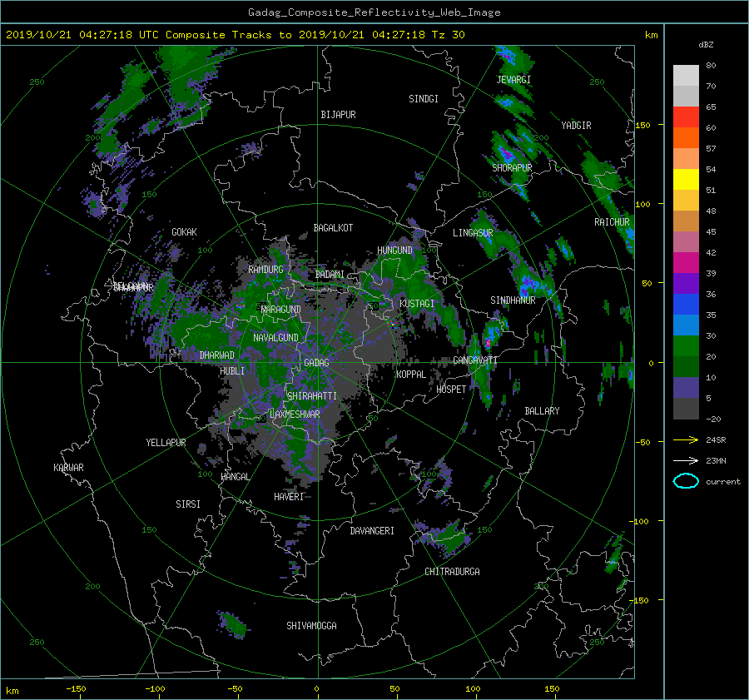Click the BAGALKOT city label
749x700 pixels.
tap(333, 228)
